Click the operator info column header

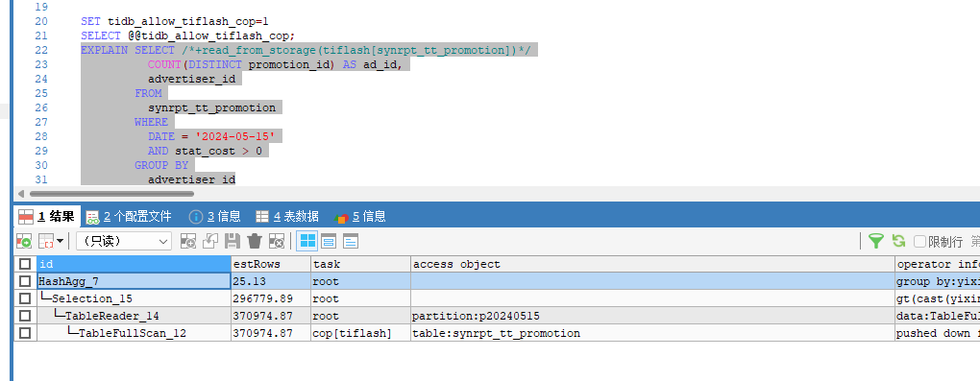(937, 264)
